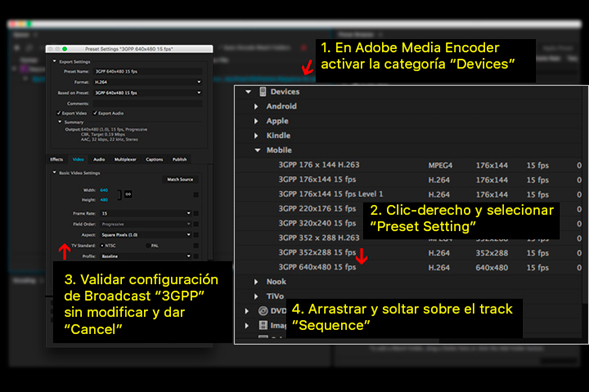
Task: Click the Match Source button
Action: click(180, 179)
